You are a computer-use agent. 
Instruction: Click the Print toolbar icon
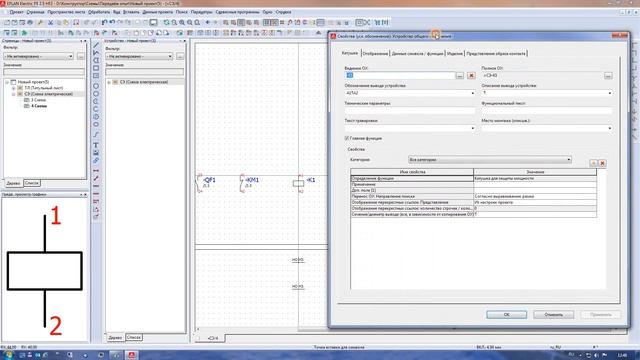30,23
